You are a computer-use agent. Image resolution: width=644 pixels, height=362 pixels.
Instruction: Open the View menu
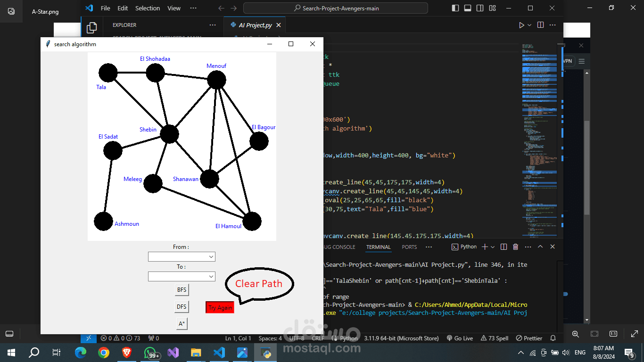coord(174,8)
